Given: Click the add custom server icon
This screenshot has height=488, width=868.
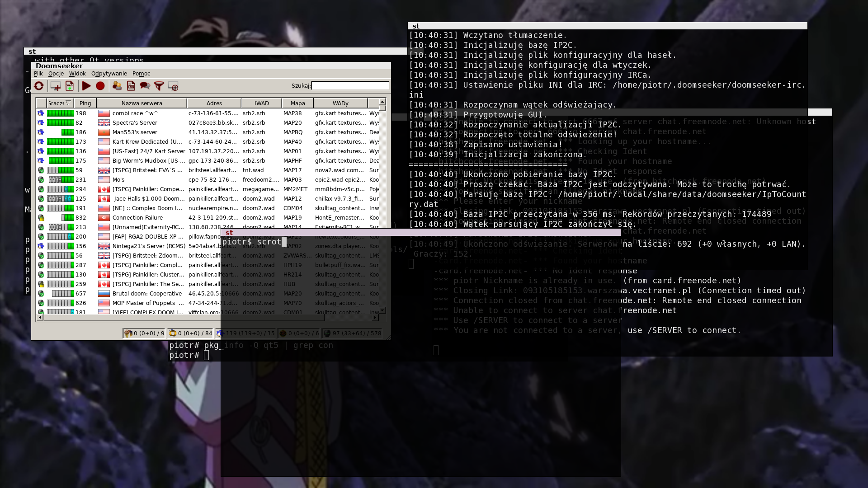Looking at the screenshot, I should pos(56,86).
